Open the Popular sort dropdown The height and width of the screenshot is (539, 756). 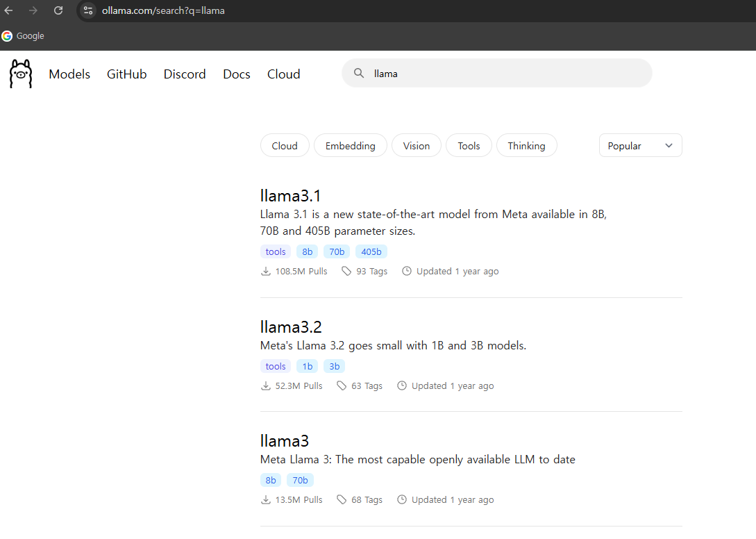(x=640, y=146)
